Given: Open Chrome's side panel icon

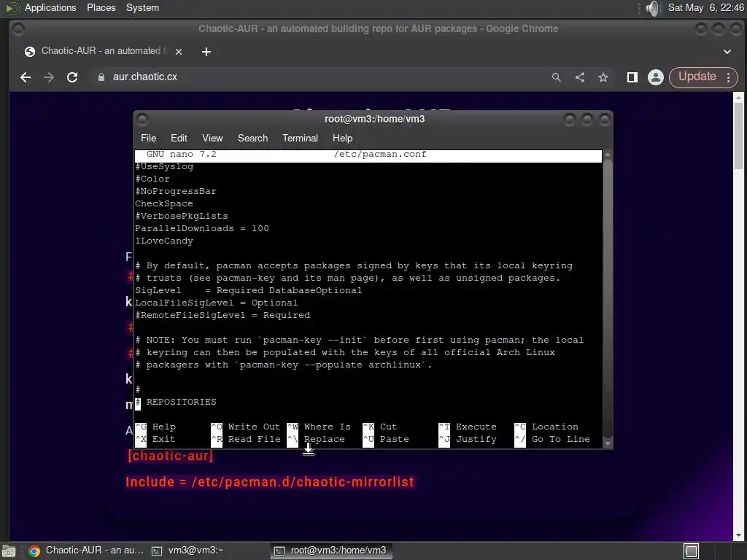Looking at the screenshot, I should coord(632,77).
